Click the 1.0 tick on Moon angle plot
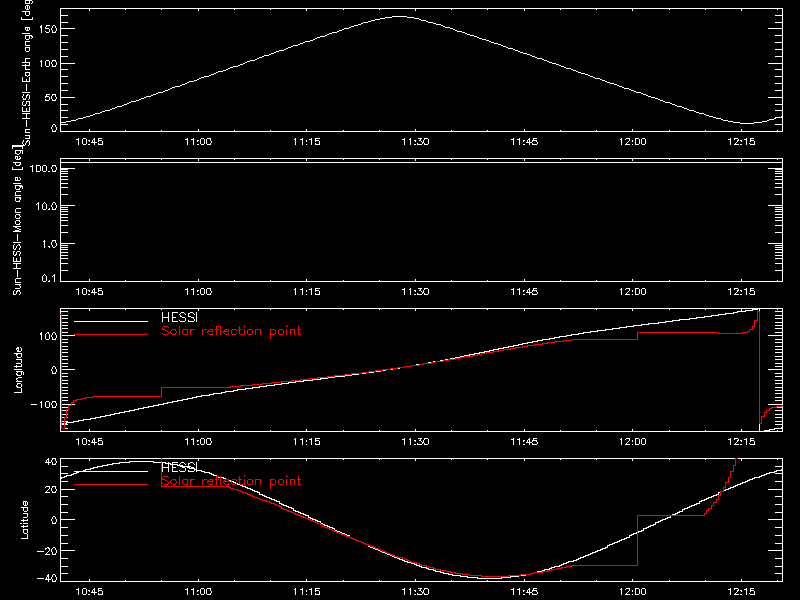This screenshot has height=600, width=800. pyautogui.click(x=49, y=244)
